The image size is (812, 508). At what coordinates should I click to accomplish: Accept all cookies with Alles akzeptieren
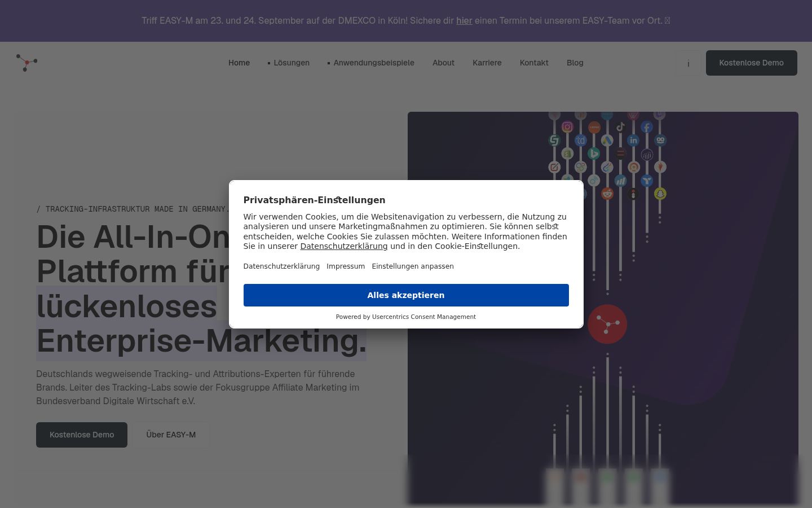click(x=406, y=295)
